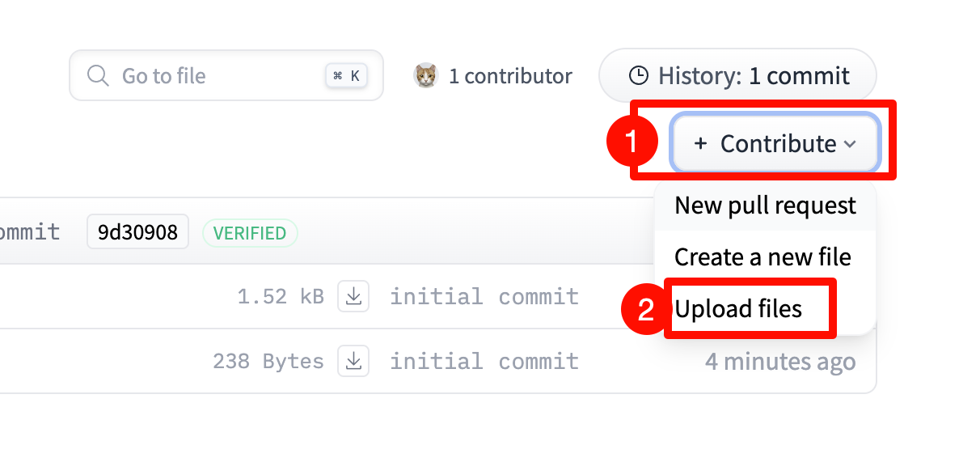This screenshot has height=458, width=980.
Task: Download the 238 Bytes file
Action: 353,361
